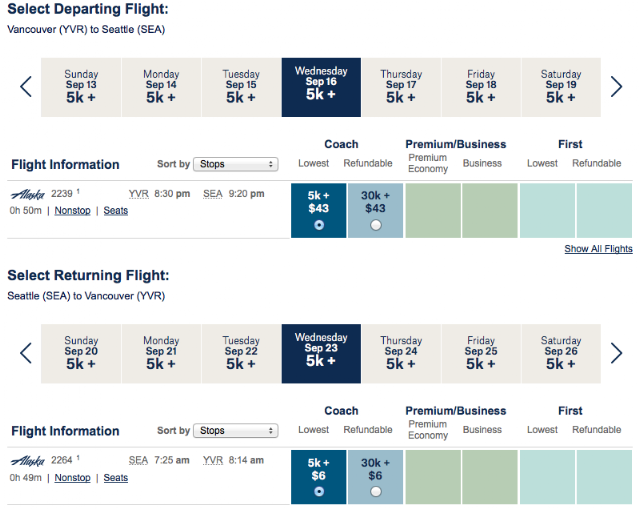Open Seats link for flight 2239
This screenshot has width=640, height=510.
[x=116, y=211]
